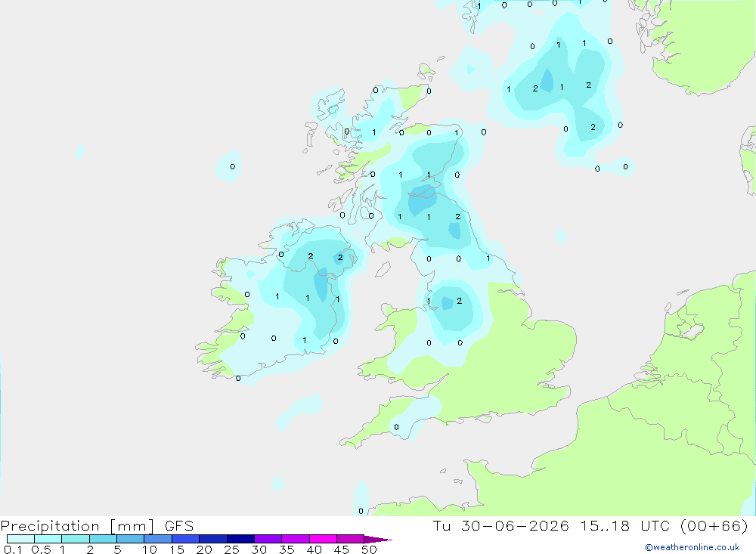The image size is (756, 554).
Task: Click the 15–20 mm blue legend swatch
Action: click(x=186, y=539)
